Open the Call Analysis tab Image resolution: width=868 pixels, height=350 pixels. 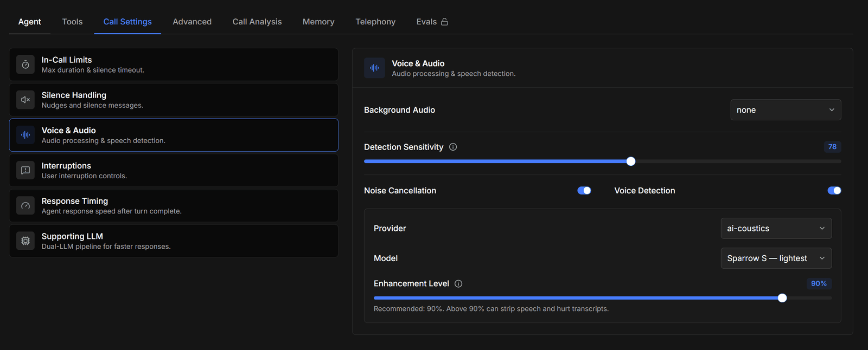257,22
